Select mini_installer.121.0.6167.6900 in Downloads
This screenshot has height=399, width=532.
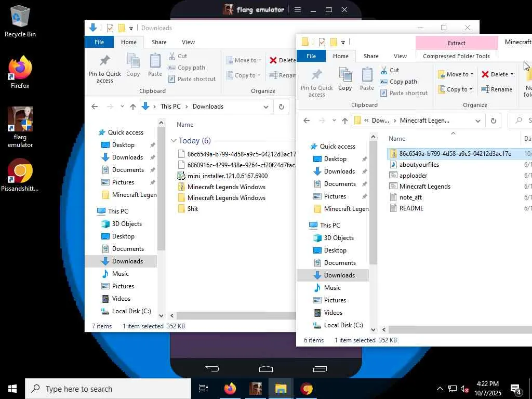pos(228,176)
